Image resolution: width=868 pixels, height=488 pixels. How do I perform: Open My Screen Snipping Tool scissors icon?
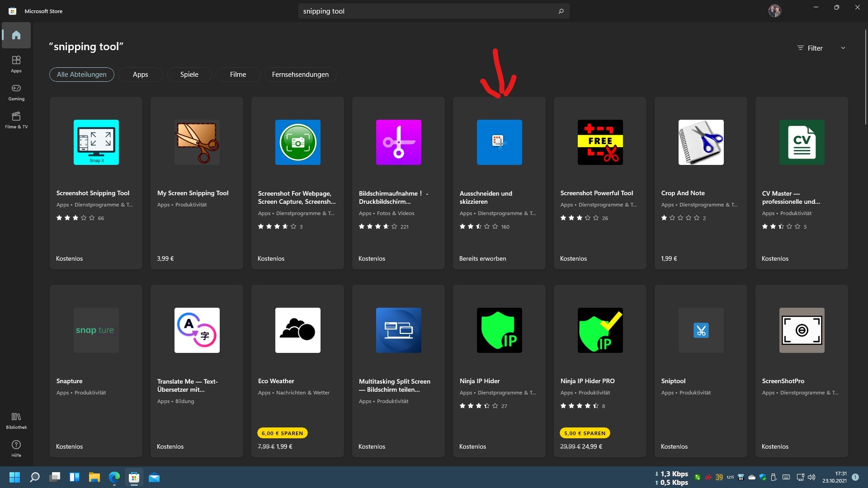(197, 142)
